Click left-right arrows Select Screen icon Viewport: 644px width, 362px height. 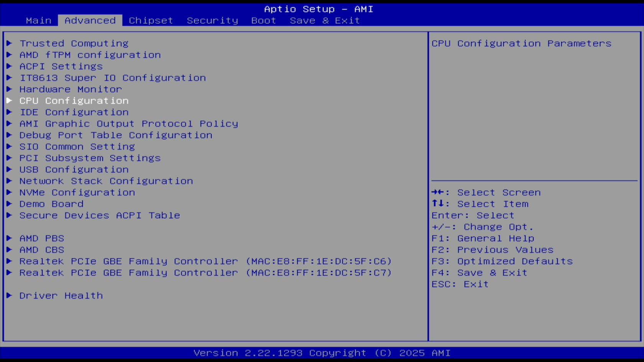pos(438,192)
